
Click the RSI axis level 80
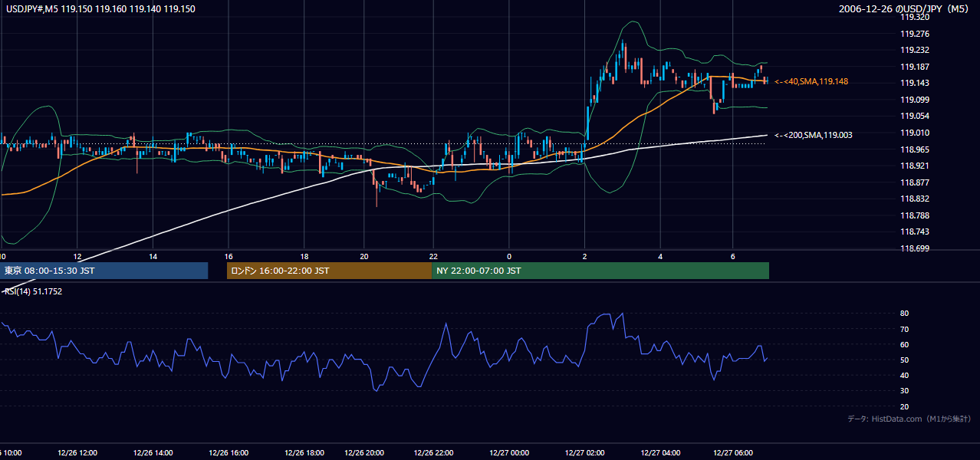tap(904, 314)
